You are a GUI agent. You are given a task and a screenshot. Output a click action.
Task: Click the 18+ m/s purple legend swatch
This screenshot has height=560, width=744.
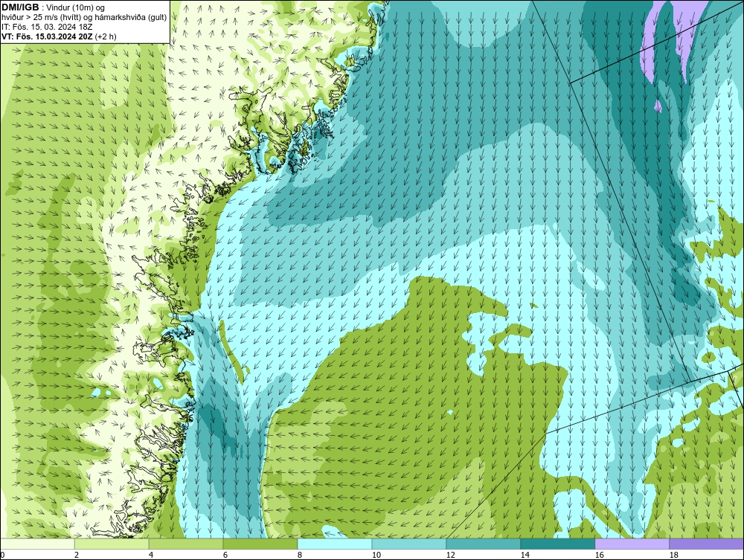[707, 544]
